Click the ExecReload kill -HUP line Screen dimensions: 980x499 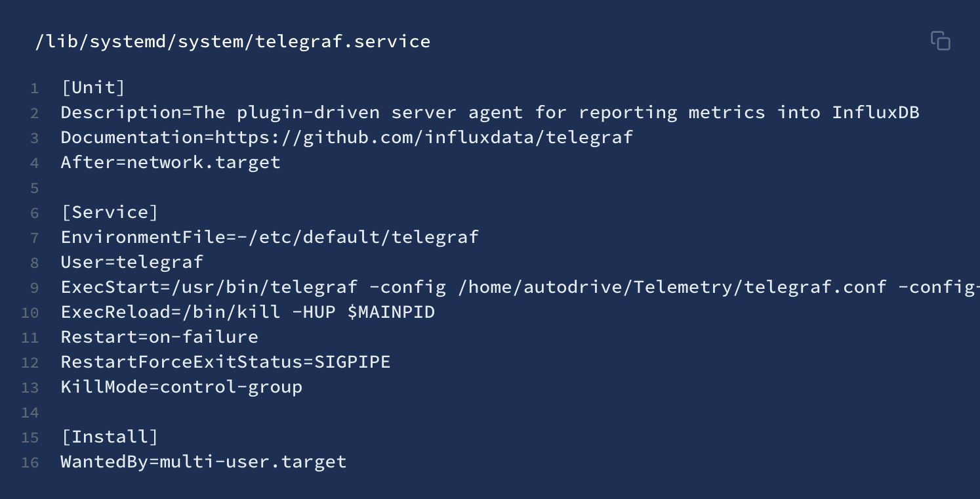[x=248, y=312]
